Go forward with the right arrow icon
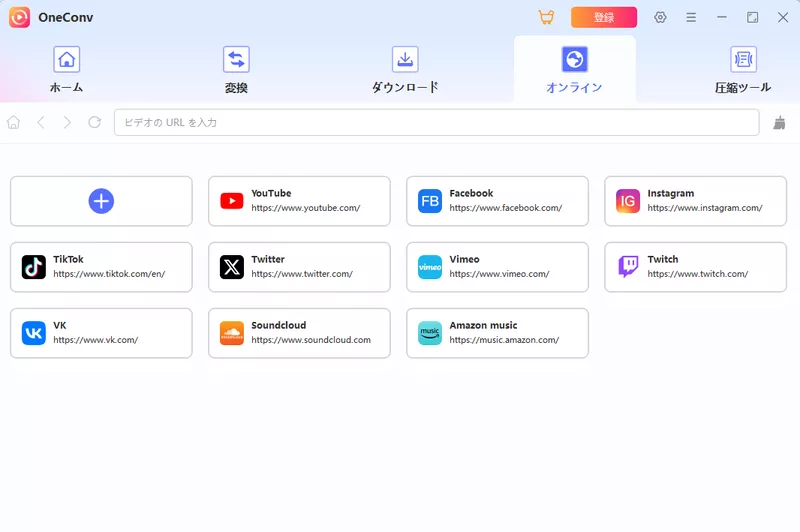This screenshot has height=532, width=800. [x=67, y=122]
